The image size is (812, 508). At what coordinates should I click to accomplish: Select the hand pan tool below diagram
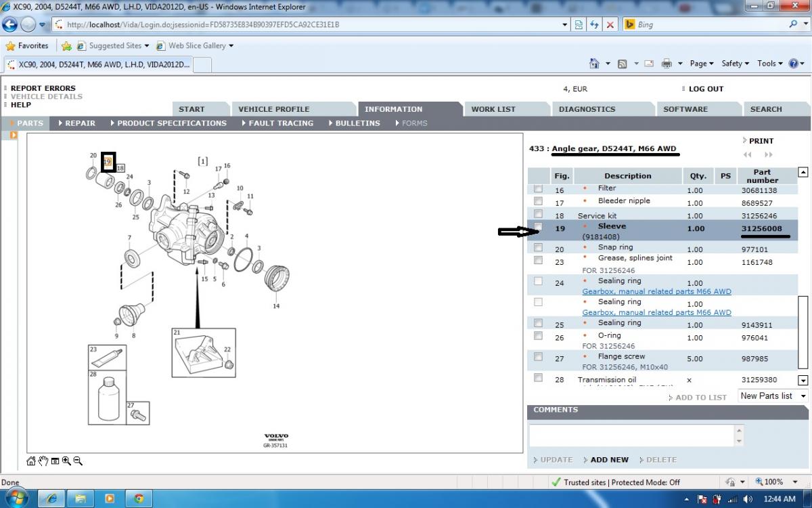tap(43, 461)
